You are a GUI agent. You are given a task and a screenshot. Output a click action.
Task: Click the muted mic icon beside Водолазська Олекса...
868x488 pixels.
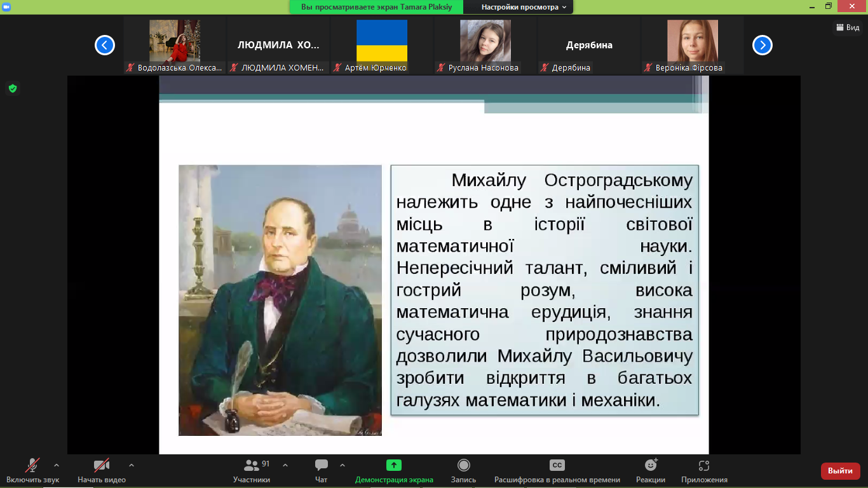[131, 67]
